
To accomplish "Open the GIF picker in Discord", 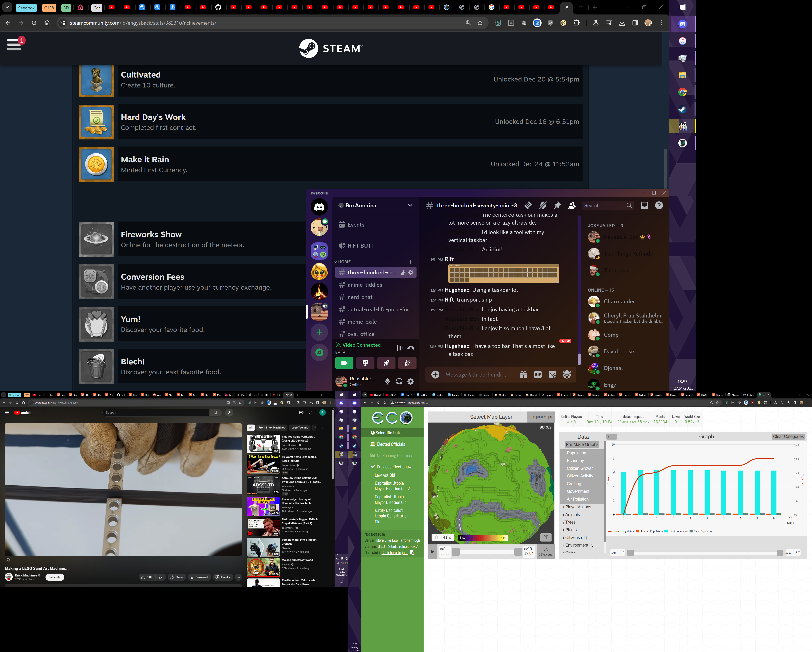I will pyautogui.click(x=538, y=375).
